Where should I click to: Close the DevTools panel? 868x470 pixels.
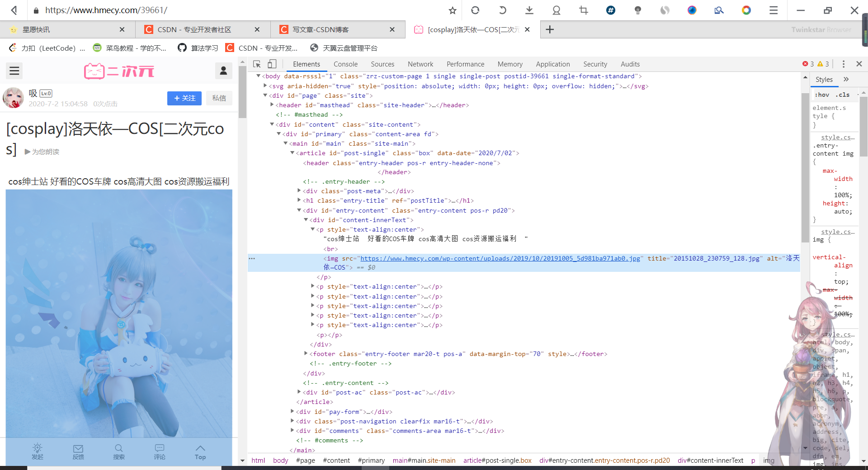[x=859, y=64]
